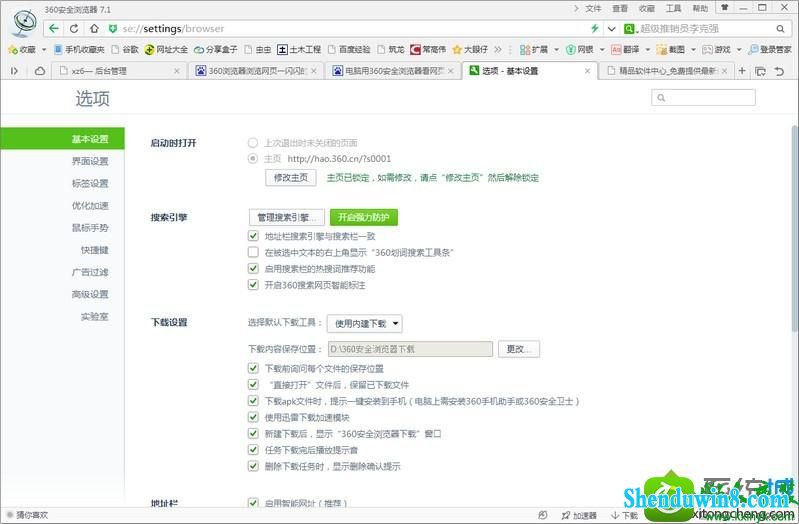This screenshot has width=799, height=524.
Task: Toggle 启用搜索栏的热搜词推荐功能 checkbox
Action: pos(253,268)
